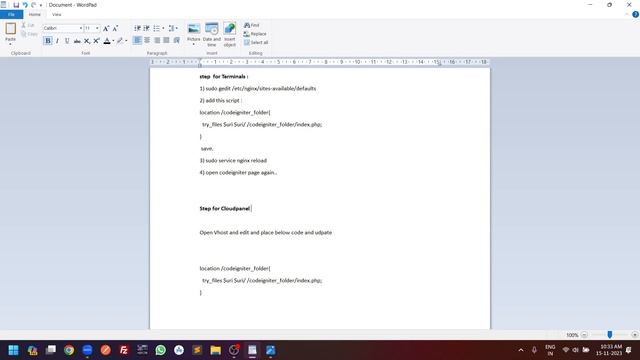Click the Grow font icon
The width and height of the screenshot is (640, 360).
pos(106,28)
